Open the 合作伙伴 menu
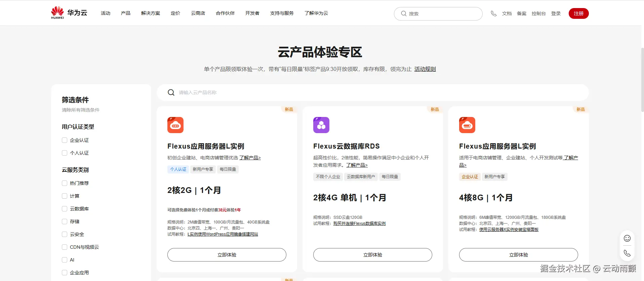 tap(225, 13)
